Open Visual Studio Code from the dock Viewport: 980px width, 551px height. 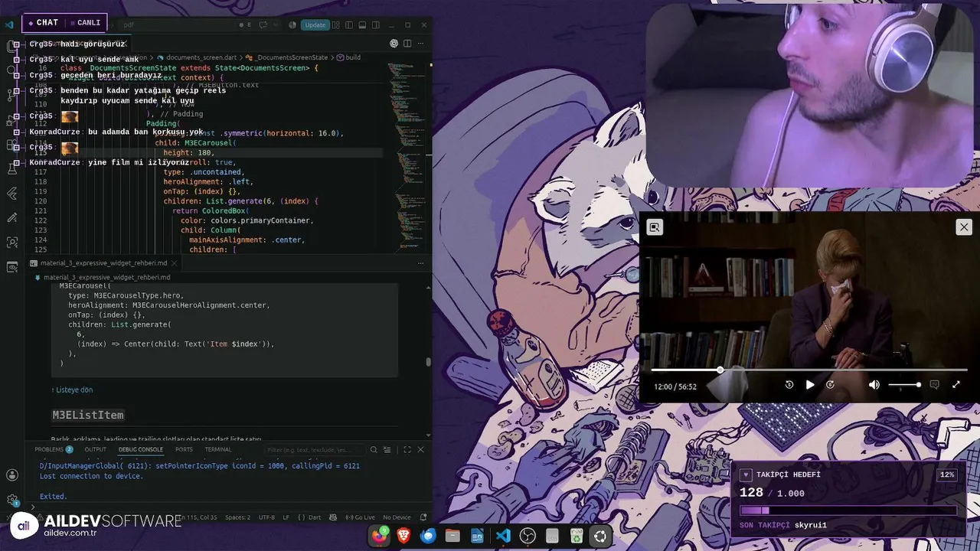pos(503,536)
